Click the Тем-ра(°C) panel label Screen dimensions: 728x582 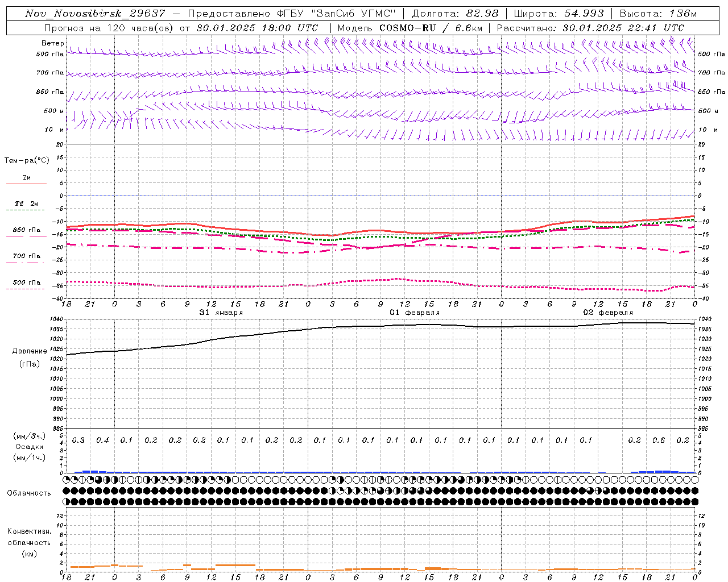27,161
